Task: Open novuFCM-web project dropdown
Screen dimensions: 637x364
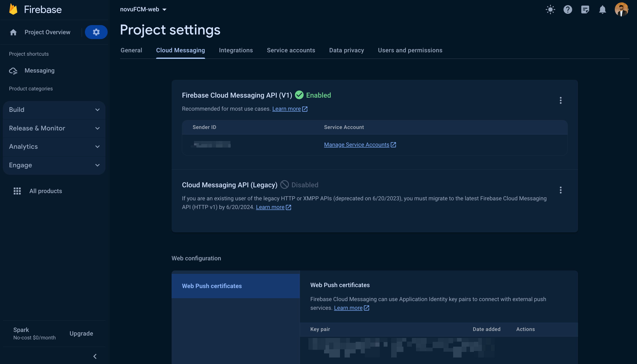Action: pyautogui.click(x=143, y=9)
